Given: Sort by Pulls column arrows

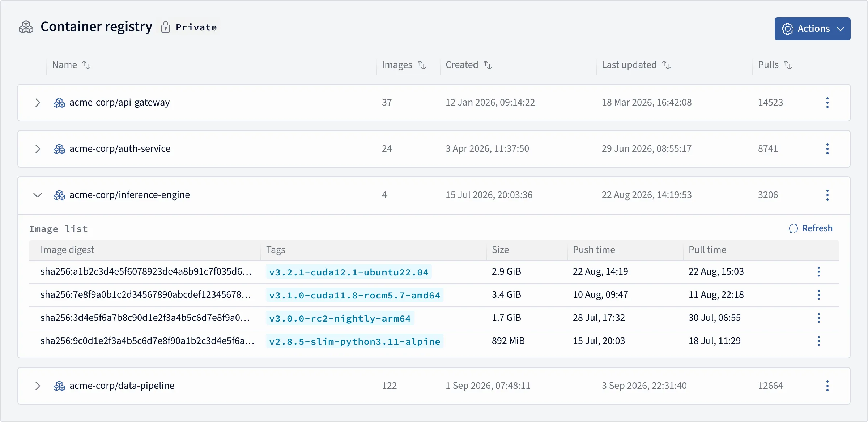Looking at the screenshot, I should (x=788, y=65).
